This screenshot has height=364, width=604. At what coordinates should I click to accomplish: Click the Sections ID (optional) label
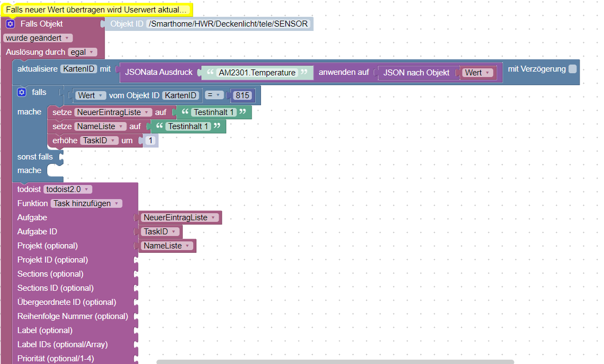pos(55,288)
